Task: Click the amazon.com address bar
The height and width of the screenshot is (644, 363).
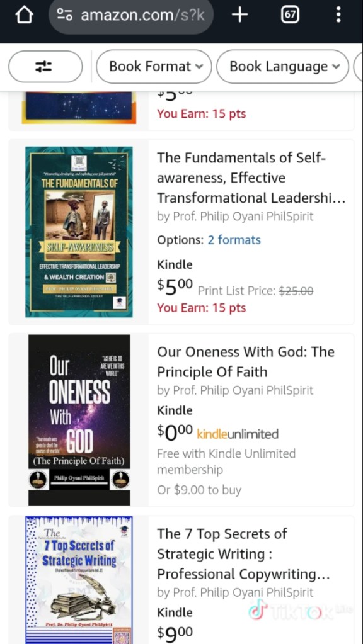Action: coord(130,16)
